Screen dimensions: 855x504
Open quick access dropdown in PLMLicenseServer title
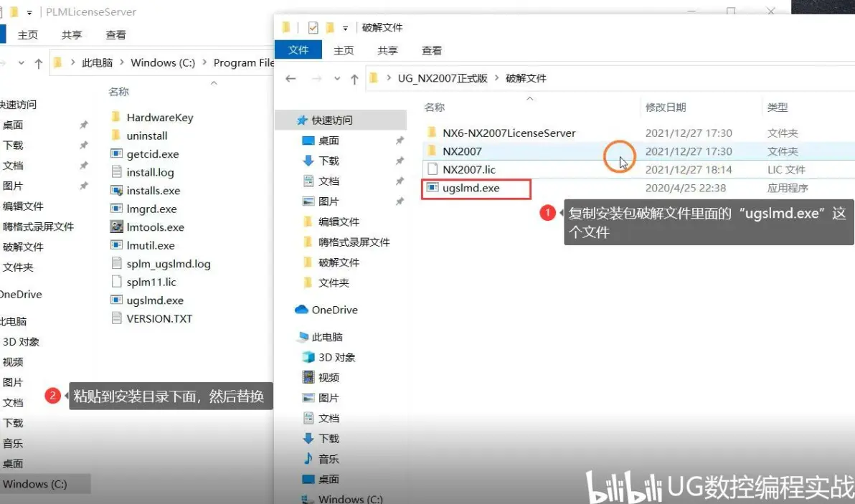coord(29,12)
